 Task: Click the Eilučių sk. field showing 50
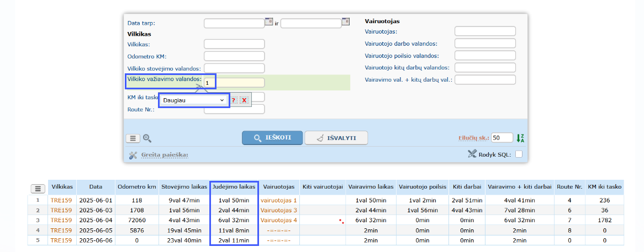pyautogui.click(x=502, y=138)
